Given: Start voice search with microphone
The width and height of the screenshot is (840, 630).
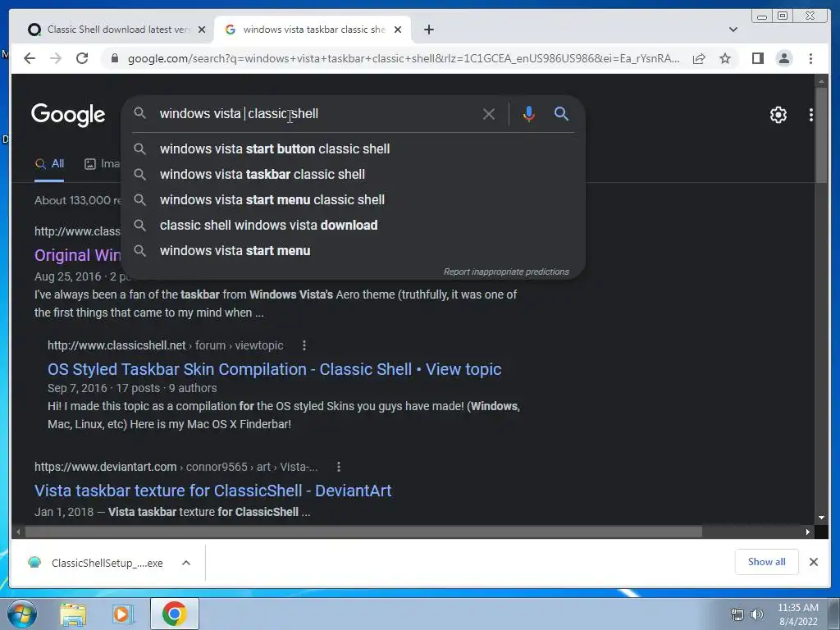Looking at the screenshot, I should point(529,114).
